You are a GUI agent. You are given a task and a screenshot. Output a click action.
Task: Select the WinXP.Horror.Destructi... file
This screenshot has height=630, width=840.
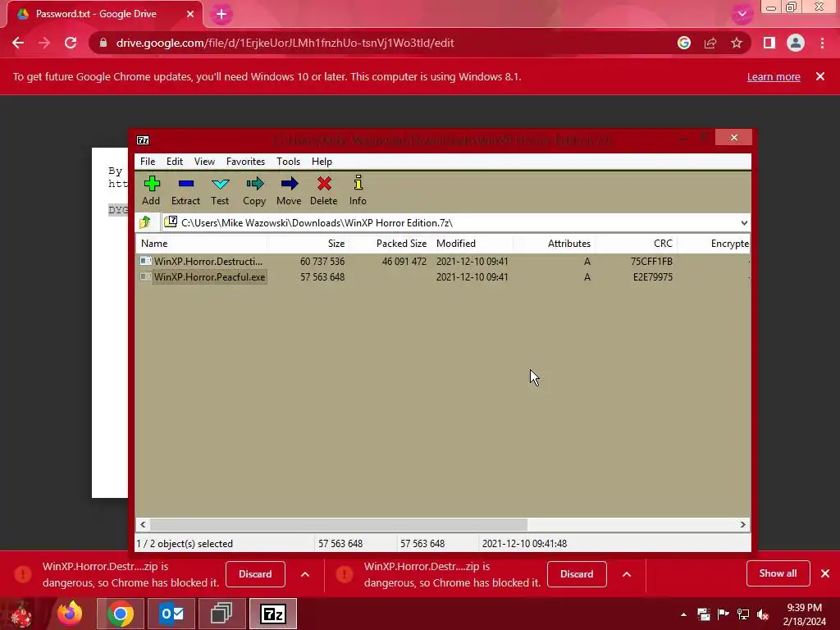(x=208, y=262)
